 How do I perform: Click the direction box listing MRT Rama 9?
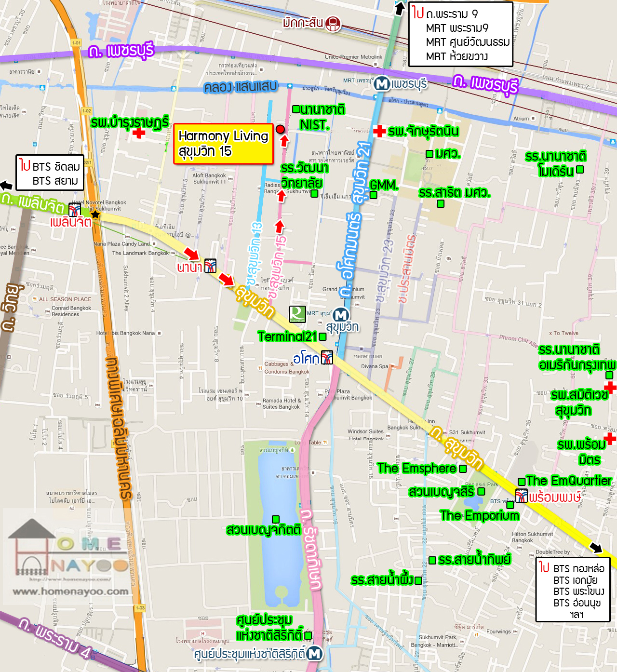[460, 35]
